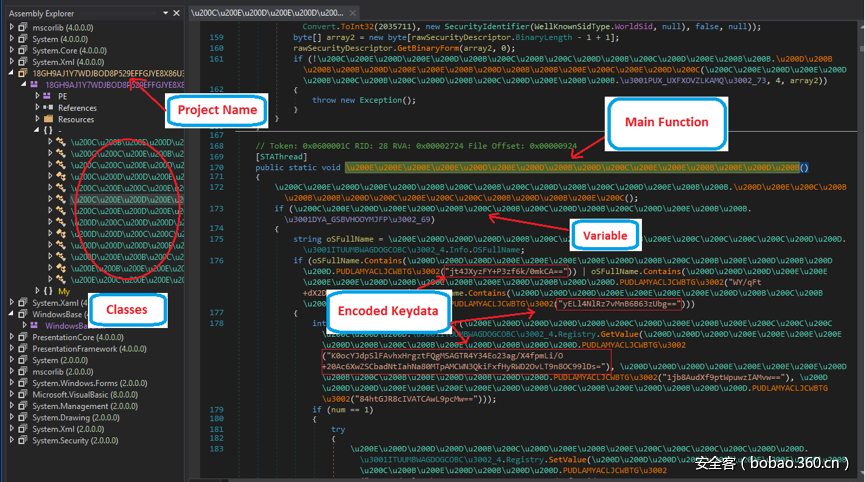Screen dimensions: 865x482
Task: Expand the Microsoft.VisualBasic (8.0.0.0) node
Action: point(10,394)
